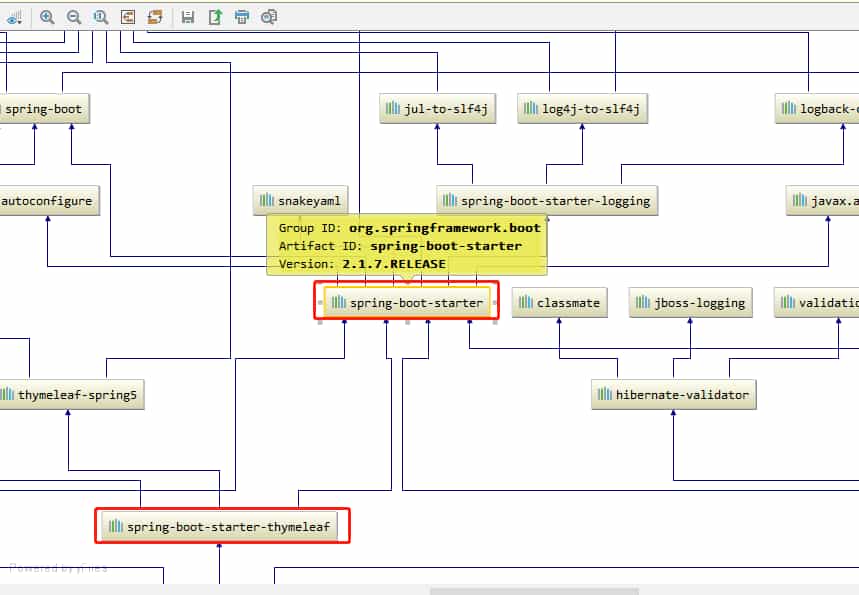Select the spring-boot-starter-logging node
The height and width of the screenshot is (595, 859).
[x=547, y=201]
